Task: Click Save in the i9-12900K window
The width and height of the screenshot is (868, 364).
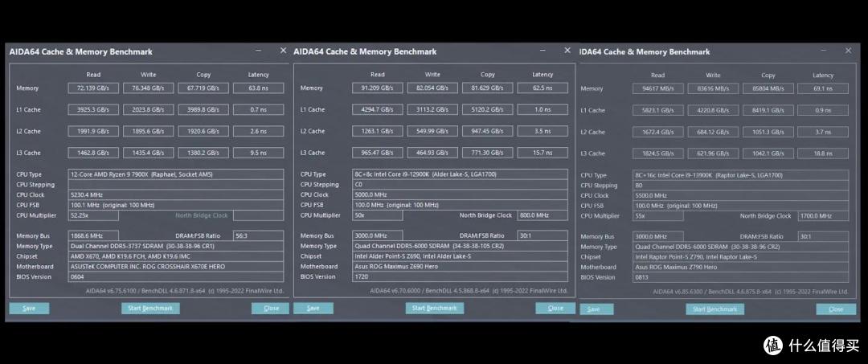Action: pyautogui.click(x=313, y=308)
